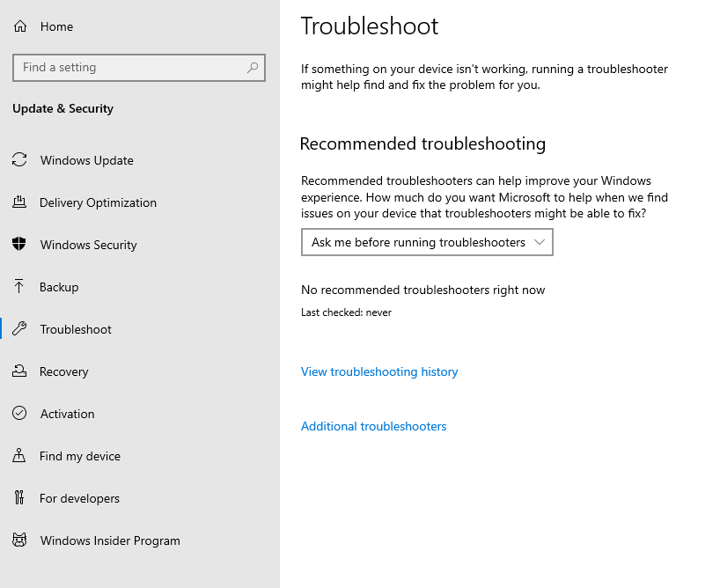The width and height of the screenshot is (720, 588).
Task: Click the Recovery icon in sidebar
Action: tap(19, 371)
